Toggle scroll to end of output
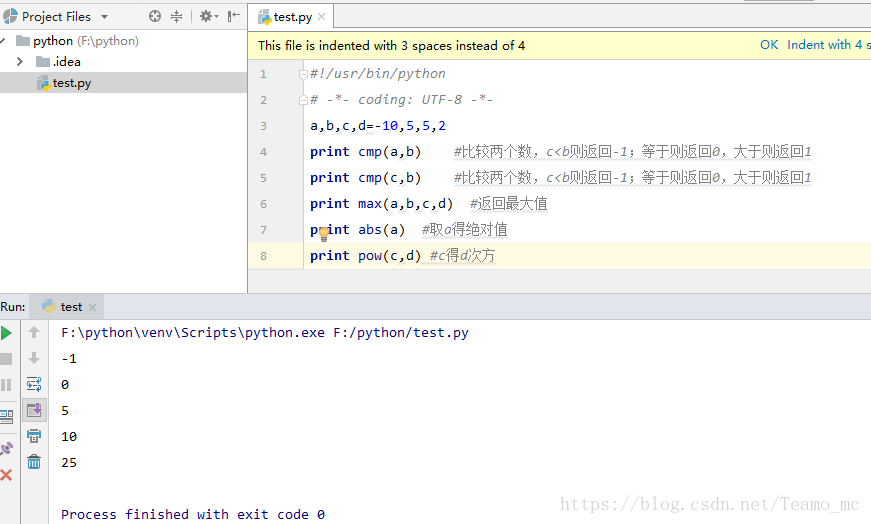The image size is (871, 524). pos(34,410)
